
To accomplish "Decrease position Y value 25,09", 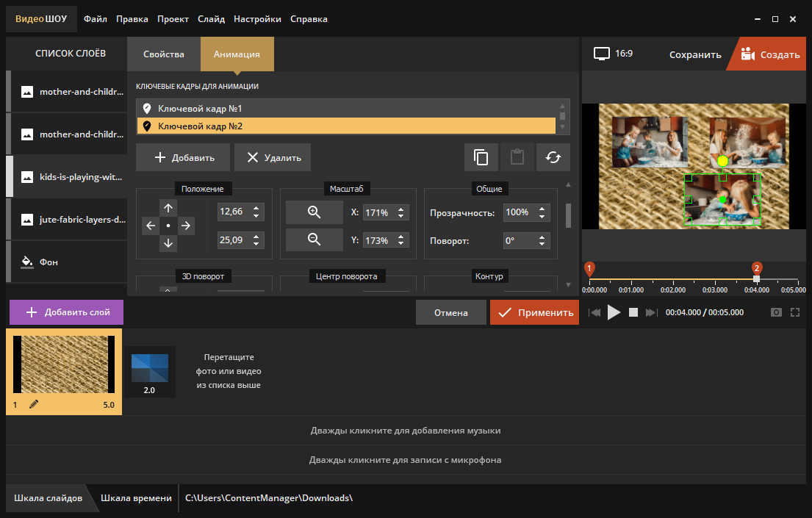I will 256,243.
